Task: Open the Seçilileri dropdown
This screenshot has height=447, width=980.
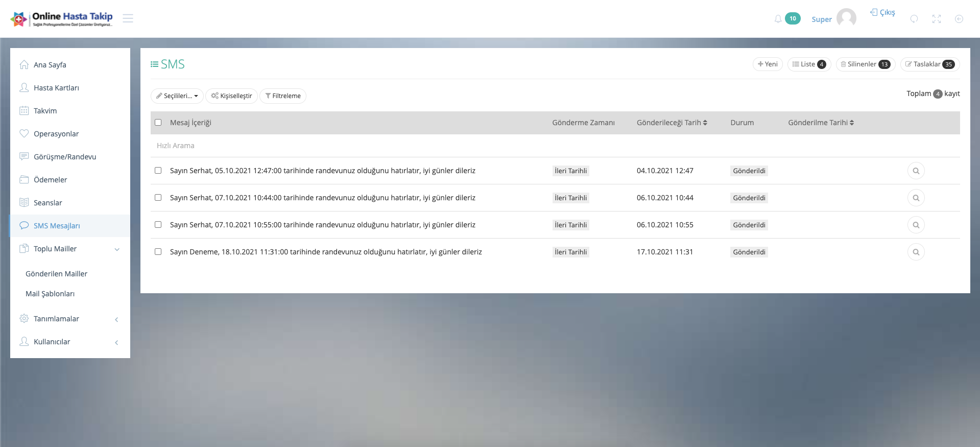Action: click(x=177, y=96)
